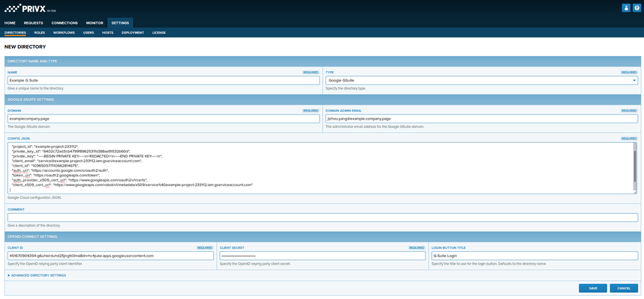Open the help question mark icon
Screen dimensions: 644x299
tap(637, 7)
